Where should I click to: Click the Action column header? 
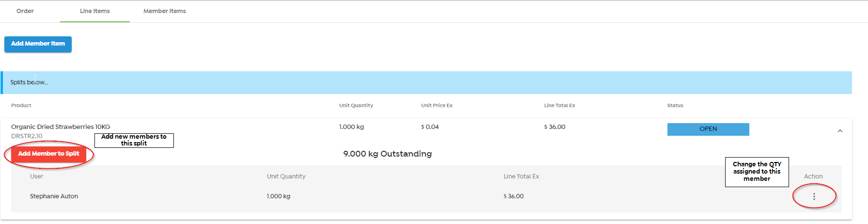point(813,176)
